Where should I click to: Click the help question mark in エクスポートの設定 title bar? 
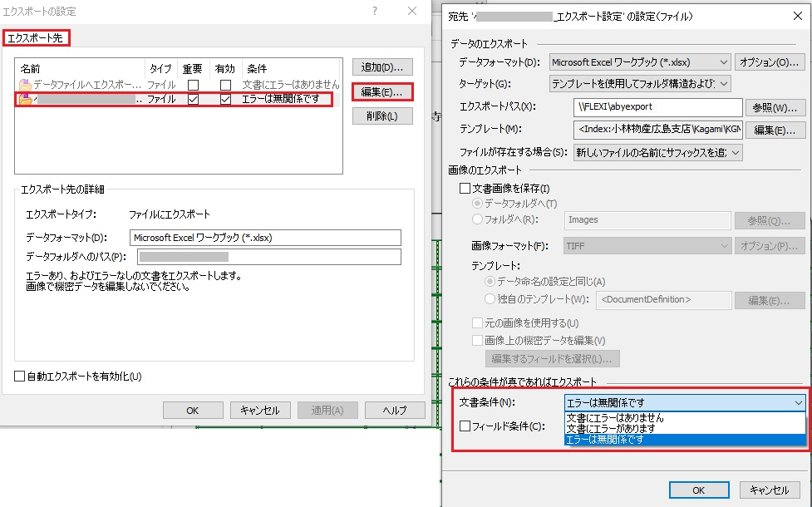[374, 11]
